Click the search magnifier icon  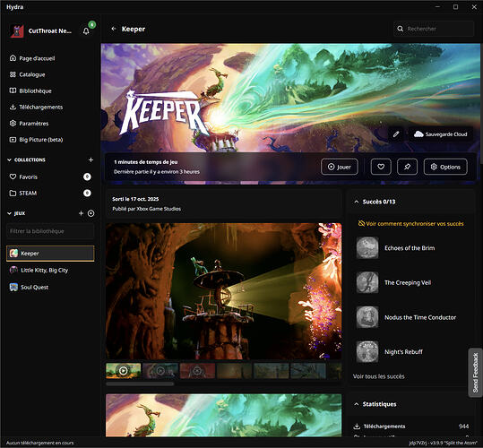coord(401,29)
